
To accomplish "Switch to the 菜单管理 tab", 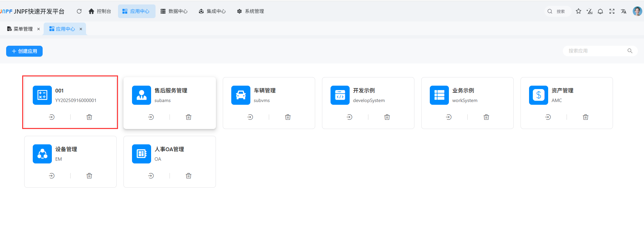I will (x=20, y=29).
